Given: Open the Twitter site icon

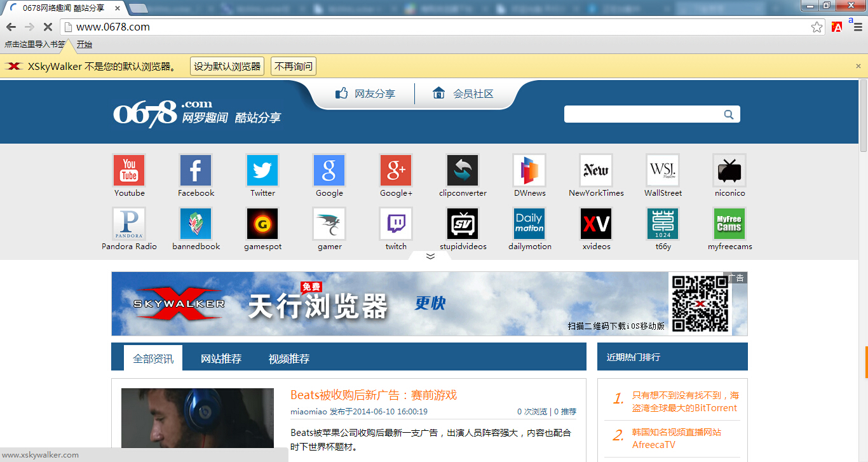Looking at the screenshot, I should pyautogui.click(x=262, y=170).
